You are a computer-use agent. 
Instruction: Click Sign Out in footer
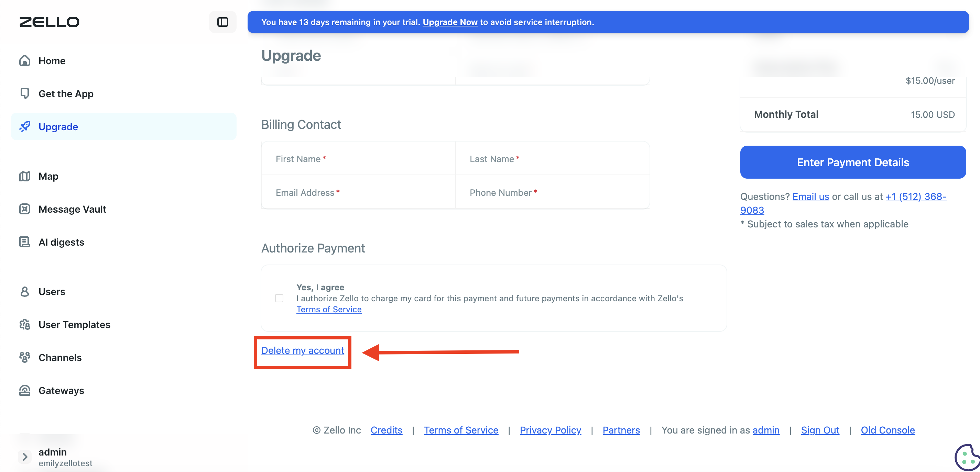[820, 430]
